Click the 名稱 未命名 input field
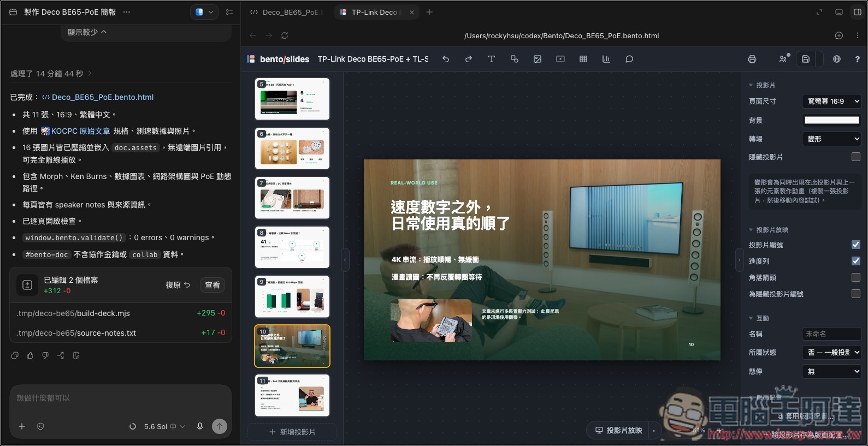 (832, 334)
